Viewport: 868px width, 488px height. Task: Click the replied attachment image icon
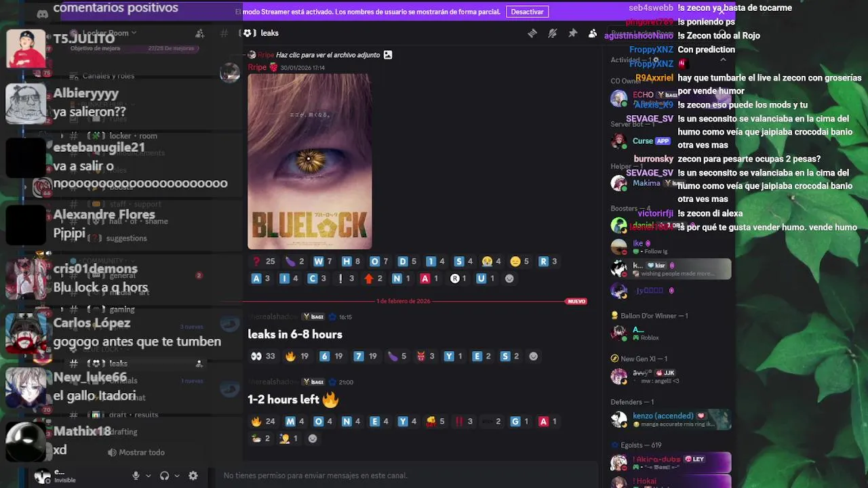pos(388,55)
